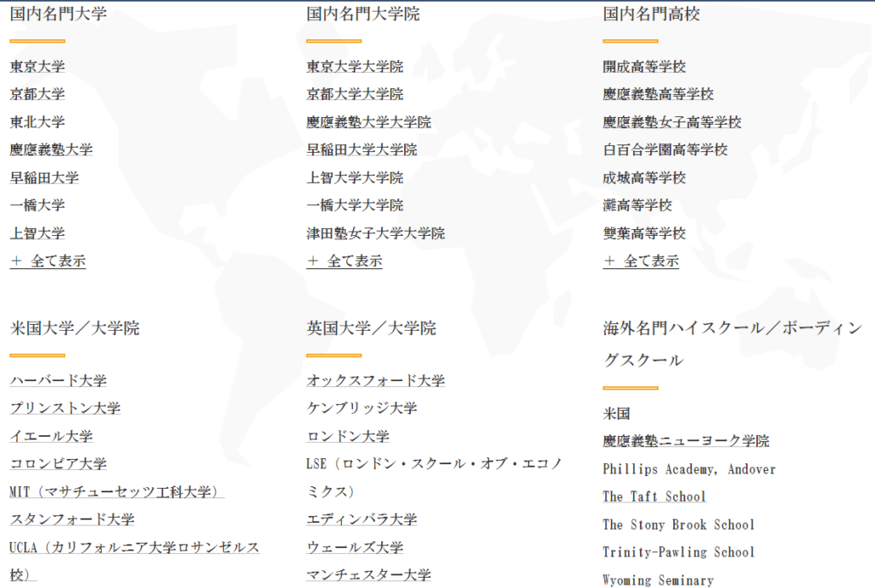Image resolution: width=875 pixels, height=588 pixels.
Task: Click 慶應義塾女子高等学校 link
Action: [x=672, y=121]
